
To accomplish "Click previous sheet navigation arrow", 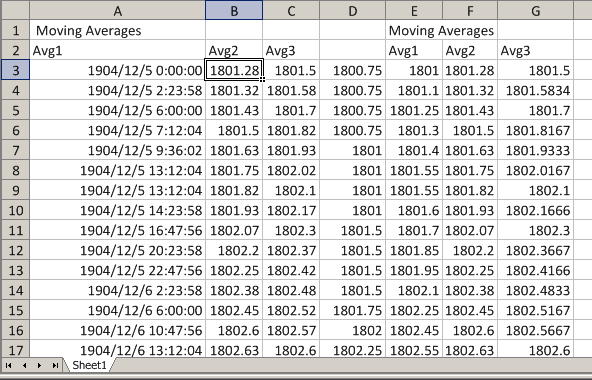I will click(24, 365).
